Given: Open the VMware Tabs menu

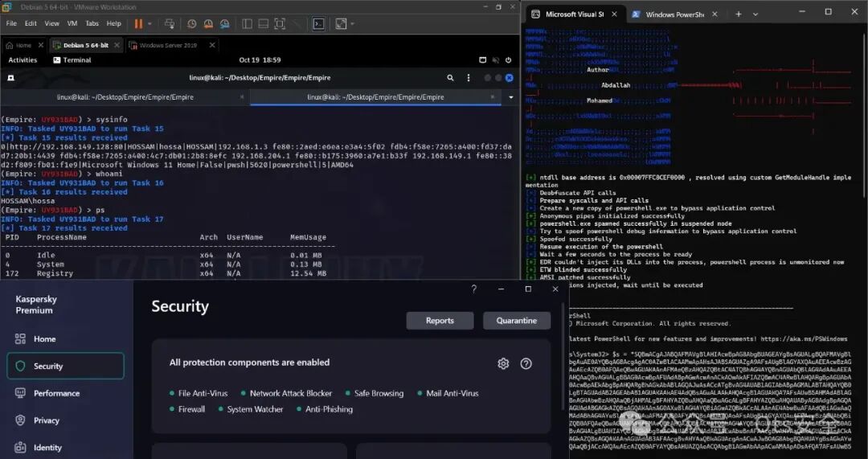Looking at the screenshot, I should click(x=92, y=24).
